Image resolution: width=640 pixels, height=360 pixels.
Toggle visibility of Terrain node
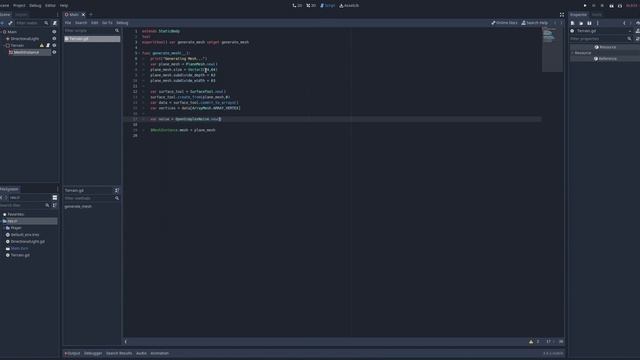[54, 46]
